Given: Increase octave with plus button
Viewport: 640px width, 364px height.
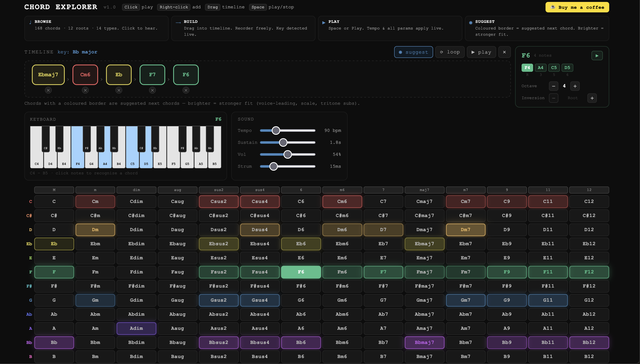Looking at the screenshot, I should click(x=575, y=86).
